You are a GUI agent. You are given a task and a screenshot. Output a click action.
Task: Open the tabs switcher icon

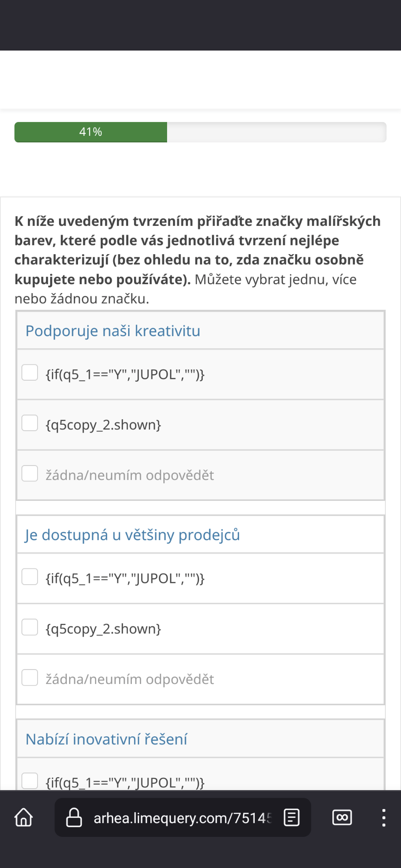pos(342,817)
